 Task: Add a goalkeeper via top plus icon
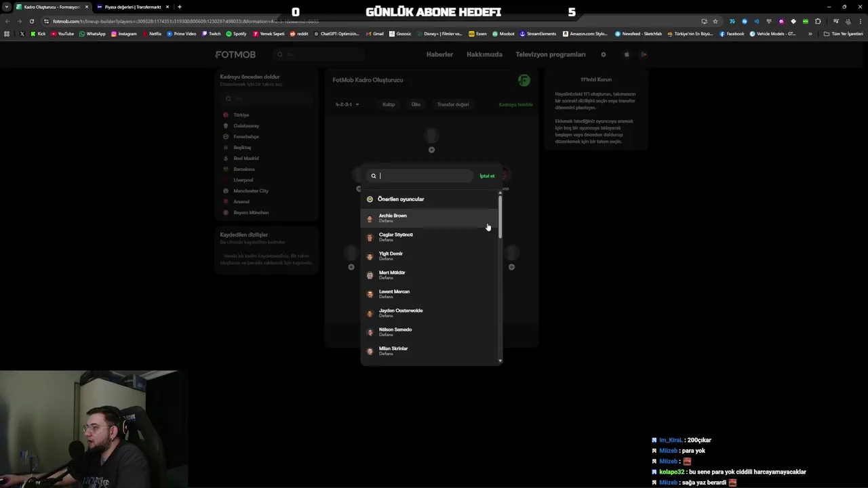431,150
